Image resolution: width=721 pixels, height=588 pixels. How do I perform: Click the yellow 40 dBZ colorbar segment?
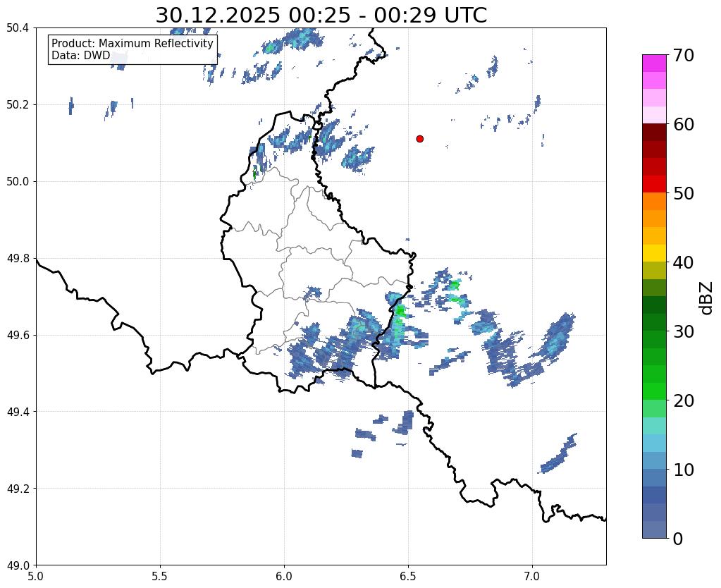[654, 253]
